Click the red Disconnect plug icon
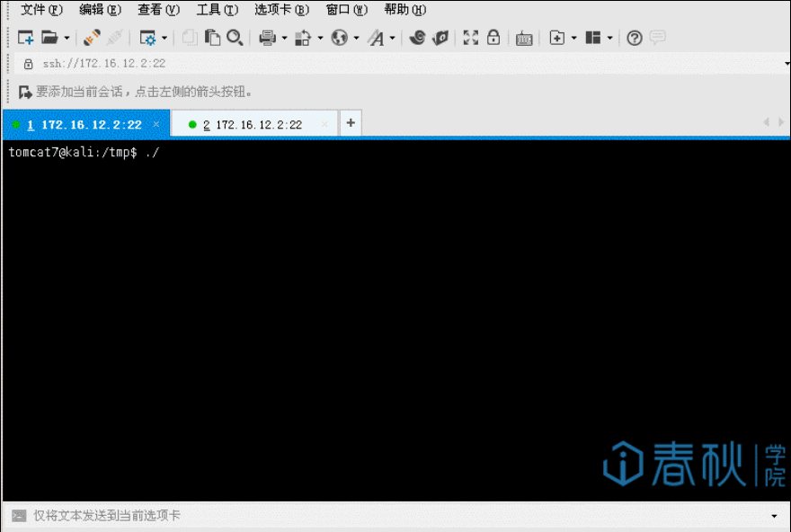 pyautogui.click(x=92, y=38)
